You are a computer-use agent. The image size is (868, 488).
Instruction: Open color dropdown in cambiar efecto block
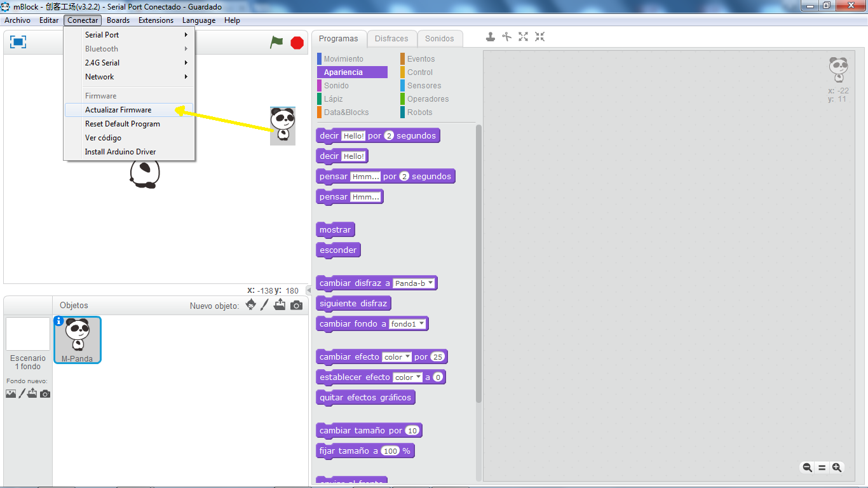tap(397, 357)
